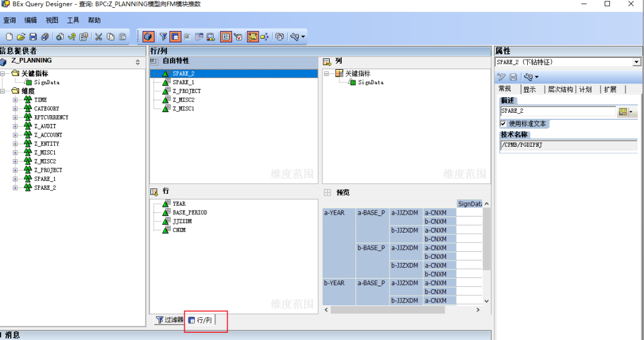Switch to the 层次结构 properties tab
Viewport: 644px width, 340px height.
(x=560, y=89)
